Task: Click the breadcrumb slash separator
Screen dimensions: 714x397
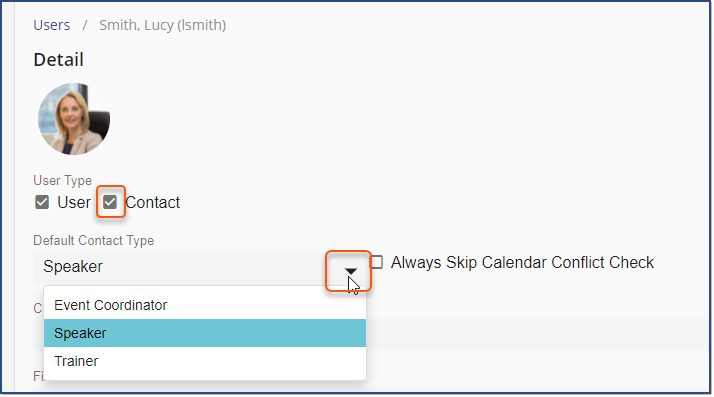Action: tap(85, 25)
